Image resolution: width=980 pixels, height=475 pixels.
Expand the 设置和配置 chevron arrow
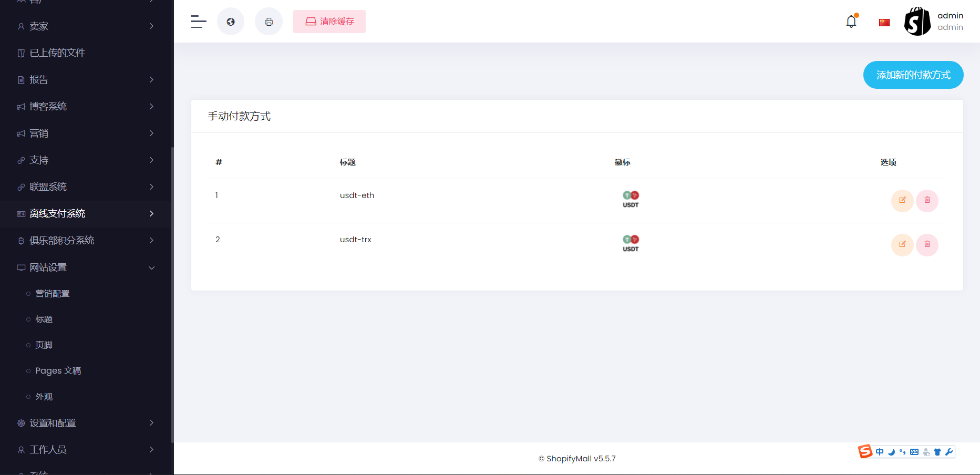pyautogui.click(x=151, y=423)
